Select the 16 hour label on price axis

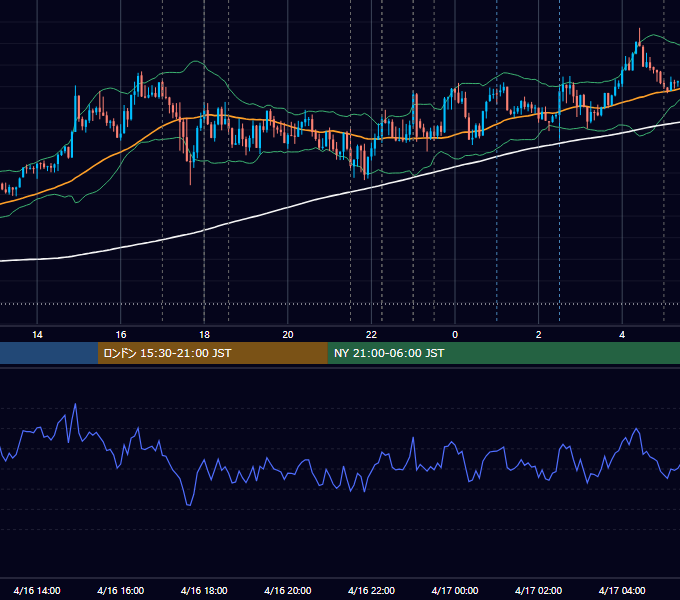pyautogui.click(x=121, y=335)
